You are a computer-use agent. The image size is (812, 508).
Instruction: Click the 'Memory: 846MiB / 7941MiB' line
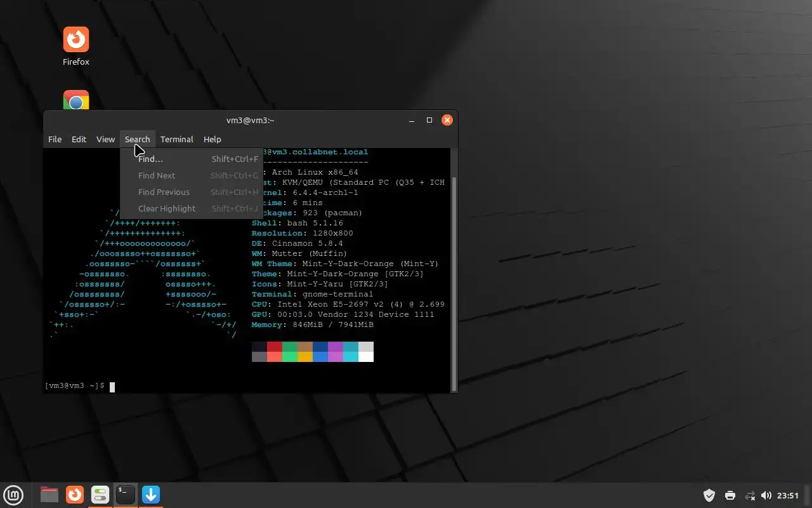pos(313,325)
